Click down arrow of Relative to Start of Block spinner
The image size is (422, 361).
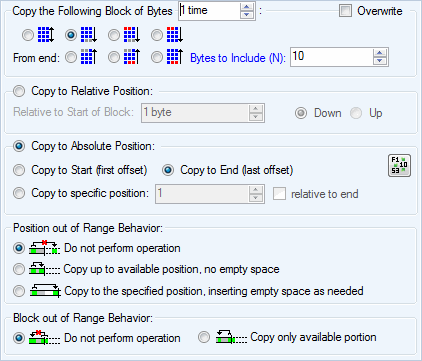(x=256, y=117)
